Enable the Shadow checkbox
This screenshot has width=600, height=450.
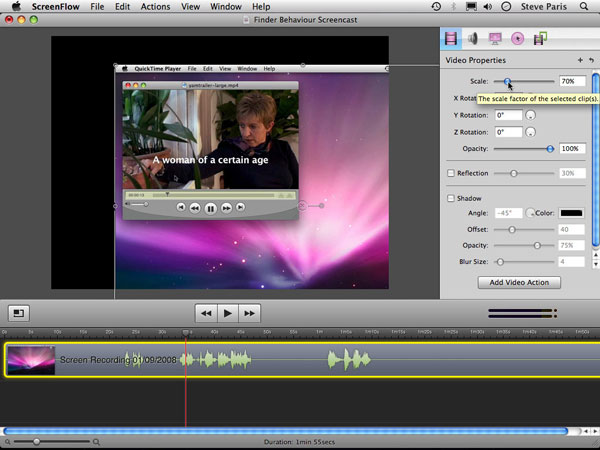(451, 198)
